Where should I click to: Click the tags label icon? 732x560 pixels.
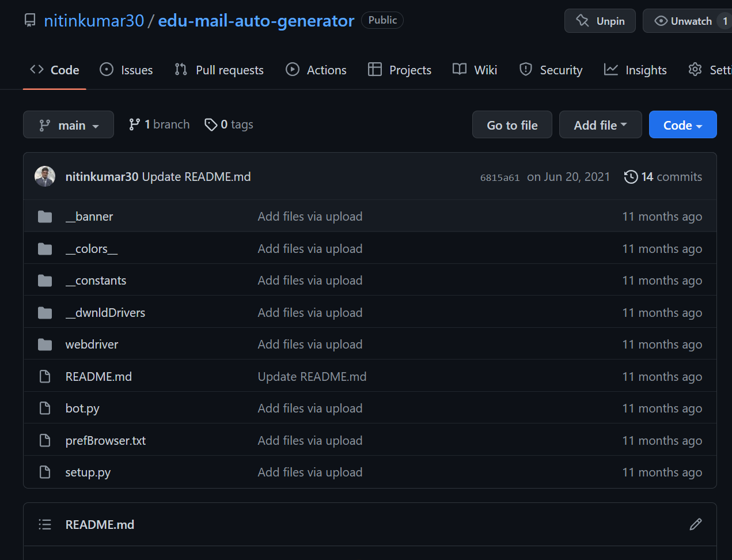[x=211, y=124]
